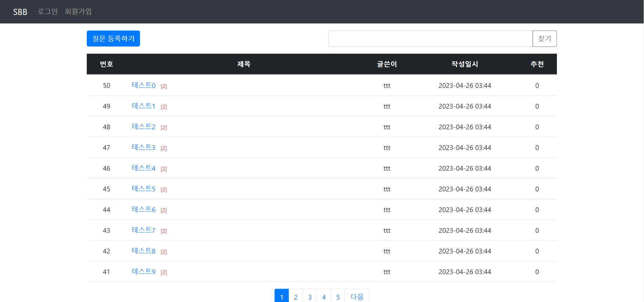The height and width of the screenshot is (302, 644).
Task: Click the [2] reply count beside 테스트9
Action: [x=164, y=272]
